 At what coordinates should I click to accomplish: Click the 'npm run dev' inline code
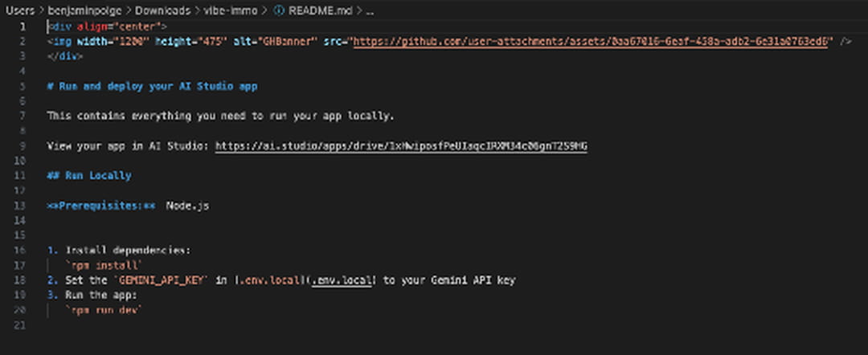point(104,310)
